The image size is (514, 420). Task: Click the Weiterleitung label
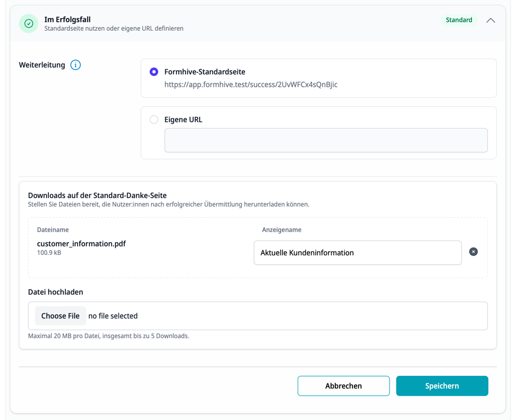point(42,65)
